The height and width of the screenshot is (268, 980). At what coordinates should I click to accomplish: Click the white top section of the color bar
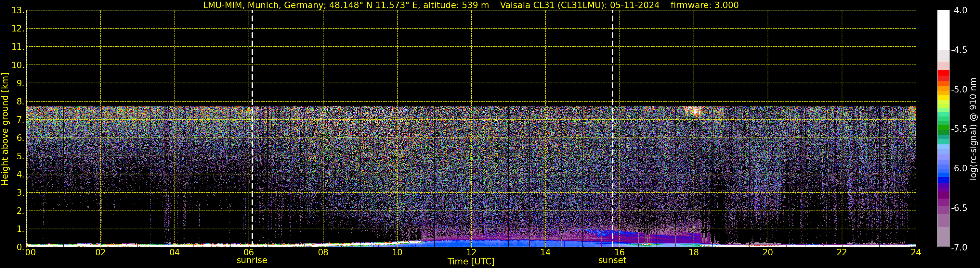[x=944, y=30]
